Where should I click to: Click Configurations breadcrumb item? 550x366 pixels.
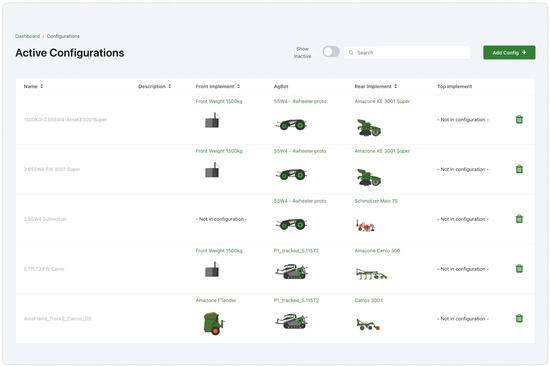coord(63,36)
